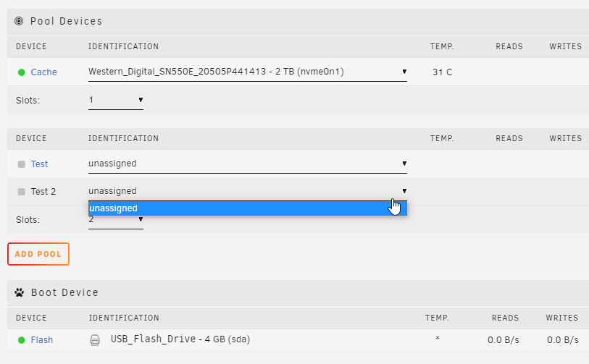This screenshot has width=589, height=364.
Task: Click the Test 2 identification dropdown
Action: 248,191
